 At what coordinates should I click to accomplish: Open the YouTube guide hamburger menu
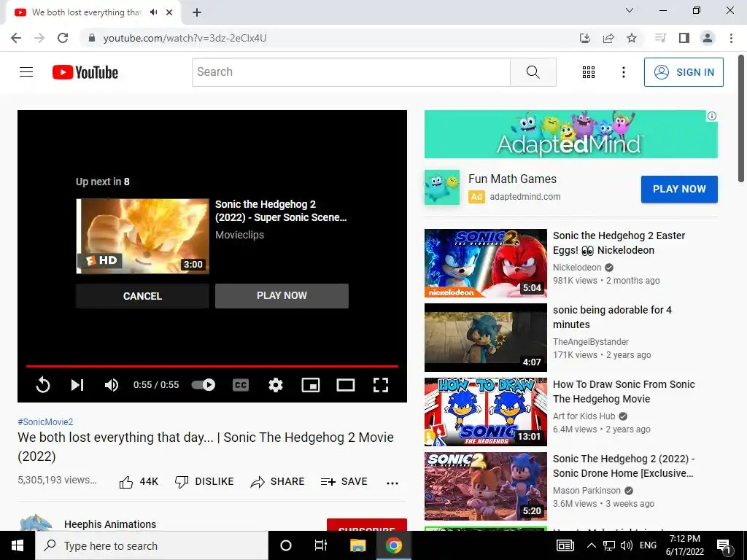pyautogui.click(x=26, y=72)
